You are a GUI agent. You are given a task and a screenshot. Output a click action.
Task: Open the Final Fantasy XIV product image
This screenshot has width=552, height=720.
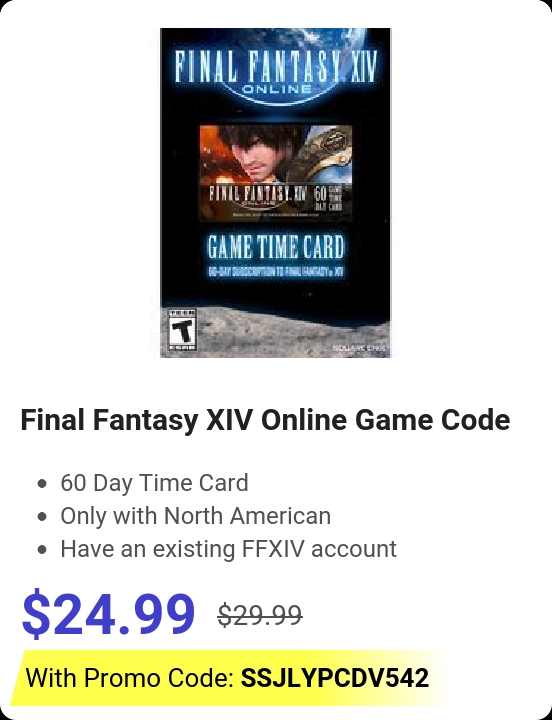tap(276, 193)
